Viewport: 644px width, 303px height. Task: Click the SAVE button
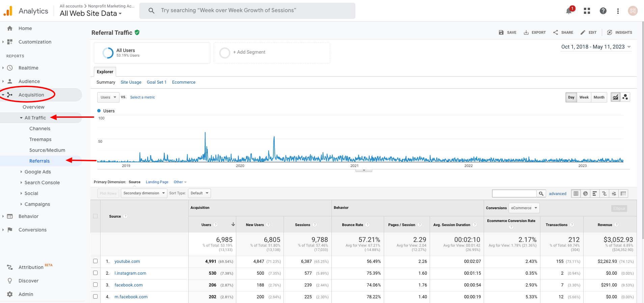point(507,32)
